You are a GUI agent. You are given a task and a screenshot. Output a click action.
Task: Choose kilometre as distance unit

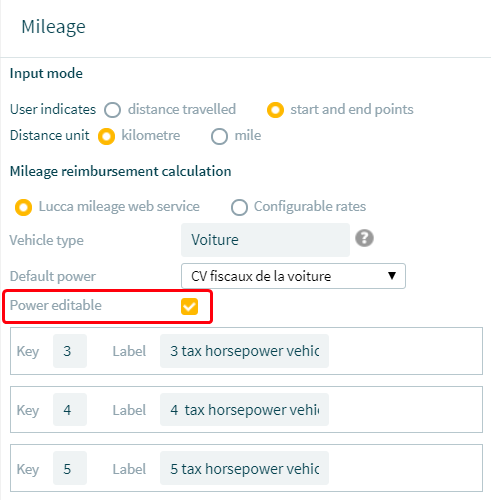coord(107,136)
